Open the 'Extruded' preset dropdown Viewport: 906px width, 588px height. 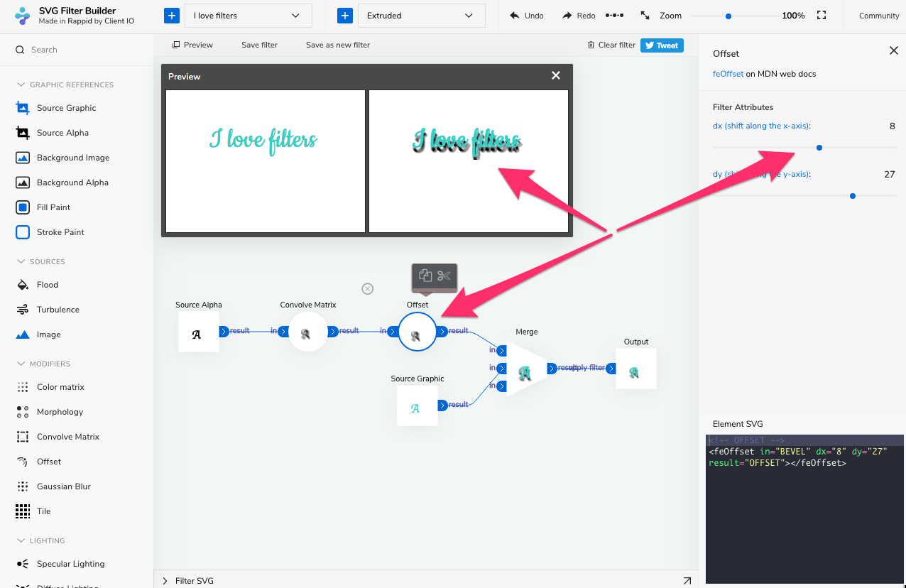pyautogui.click(x=421, y=15)
